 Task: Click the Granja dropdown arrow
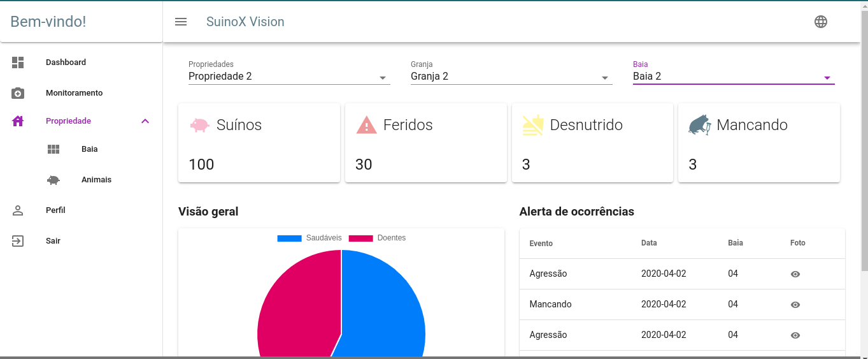click(x=605, y=78)
